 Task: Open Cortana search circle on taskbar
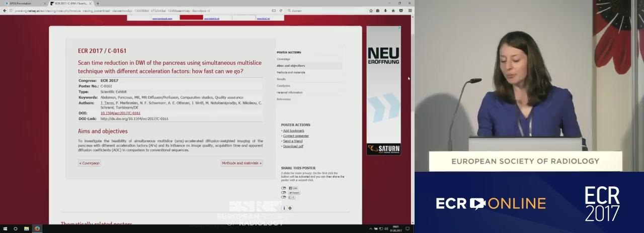(16, 229)
